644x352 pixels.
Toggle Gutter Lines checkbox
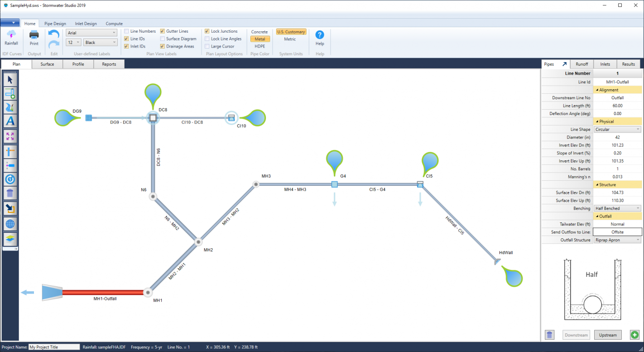tap(162, 31)
